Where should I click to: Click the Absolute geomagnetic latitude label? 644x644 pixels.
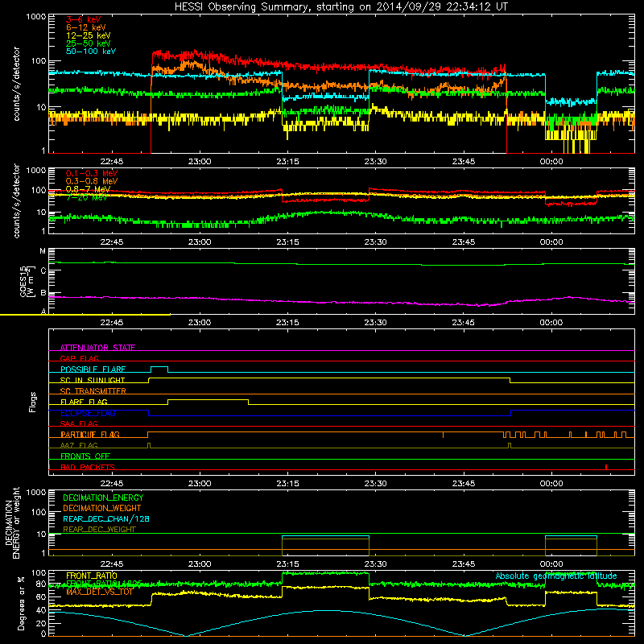coord(556,576)
